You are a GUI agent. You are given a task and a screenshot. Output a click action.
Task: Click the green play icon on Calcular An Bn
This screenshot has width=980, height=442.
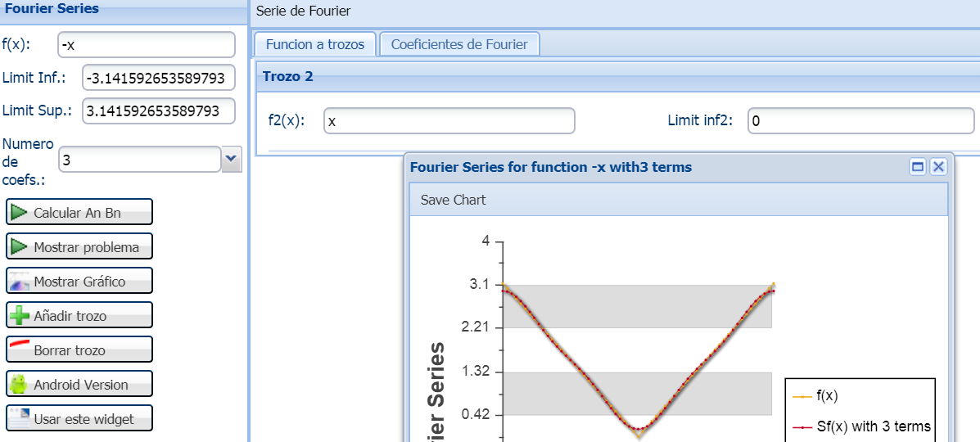[19, 213]
